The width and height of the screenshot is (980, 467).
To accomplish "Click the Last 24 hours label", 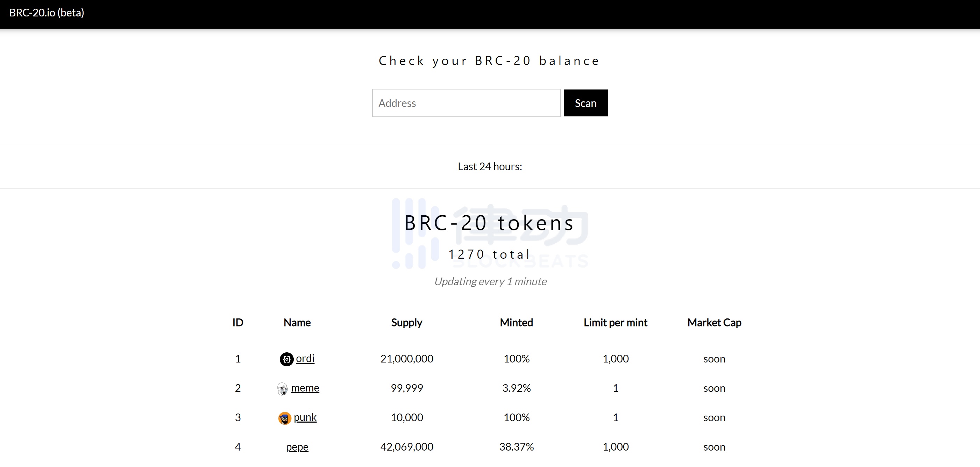I will click(490, 167).
